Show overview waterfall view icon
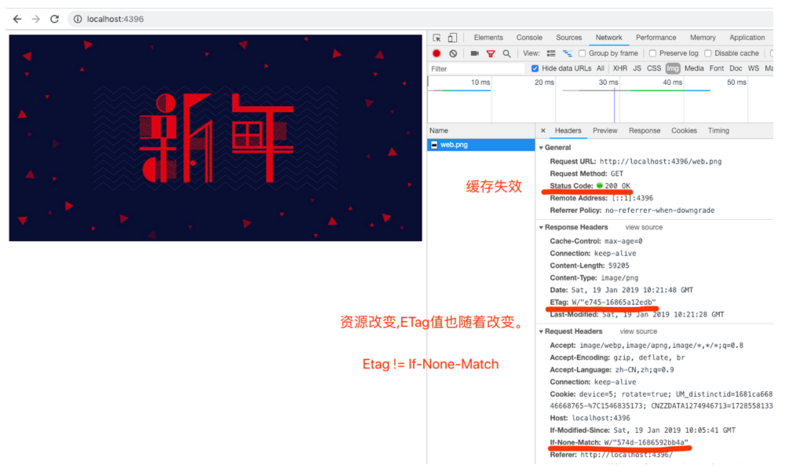This screenshot has height=476, width=800. [567, 53]
